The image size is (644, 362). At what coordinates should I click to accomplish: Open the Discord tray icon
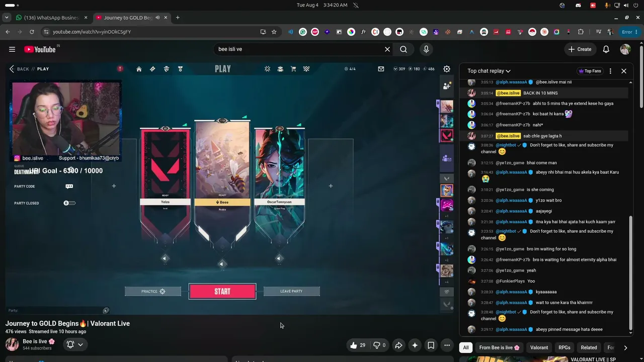579,5
